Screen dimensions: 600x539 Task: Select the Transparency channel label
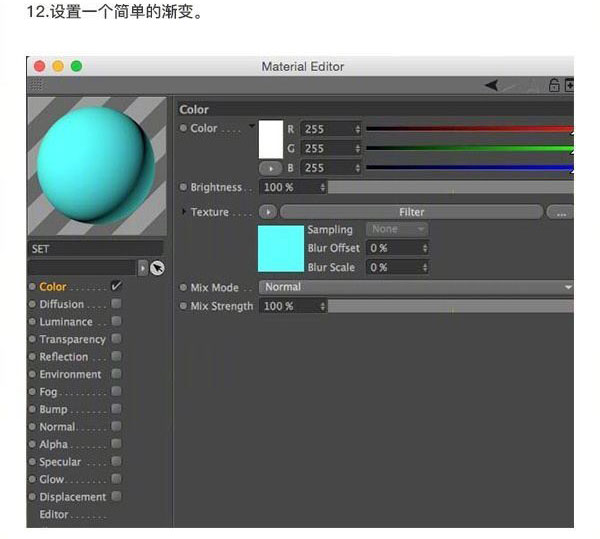(72, 340)
